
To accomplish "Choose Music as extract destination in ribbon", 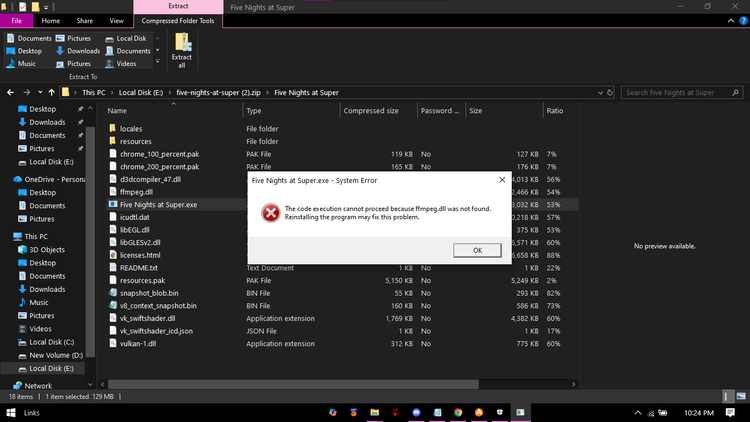I will [22, 63].
